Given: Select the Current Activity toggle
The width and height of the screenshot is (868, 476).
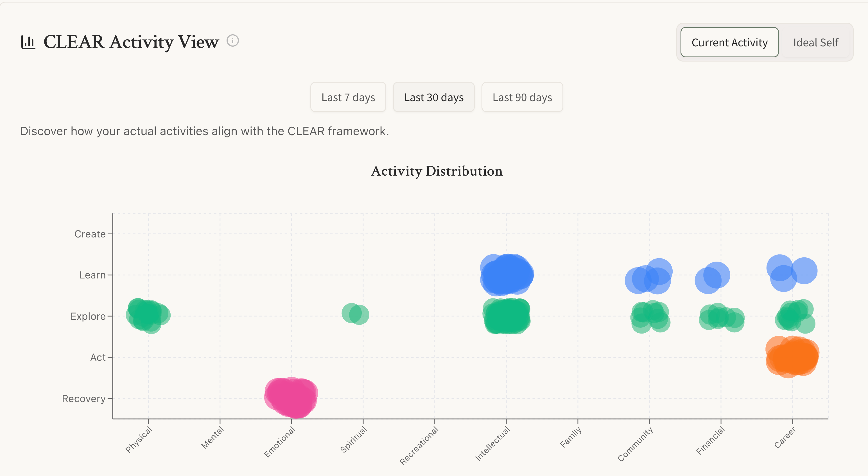Looking at the screenshot, I should 729,42.
